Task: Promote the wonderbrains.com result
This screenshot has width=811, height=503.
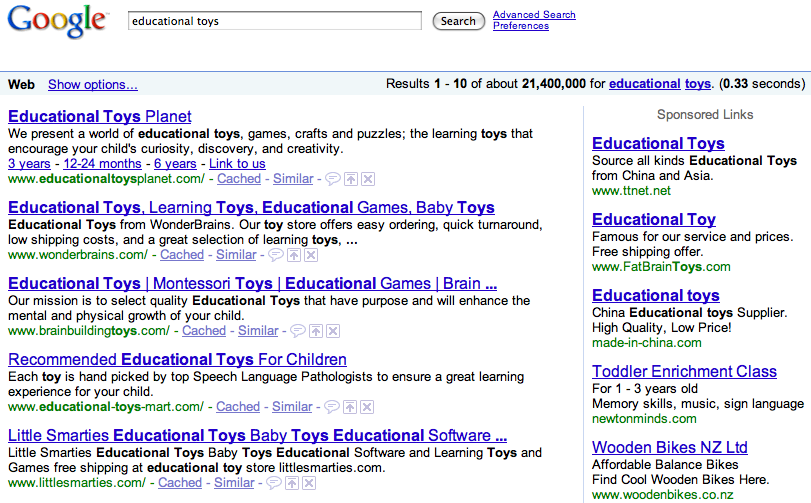Action: 294,255
